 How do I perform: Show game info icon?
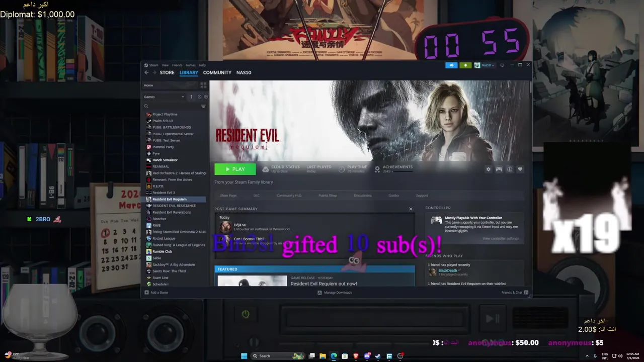click(x=510, y=169)
